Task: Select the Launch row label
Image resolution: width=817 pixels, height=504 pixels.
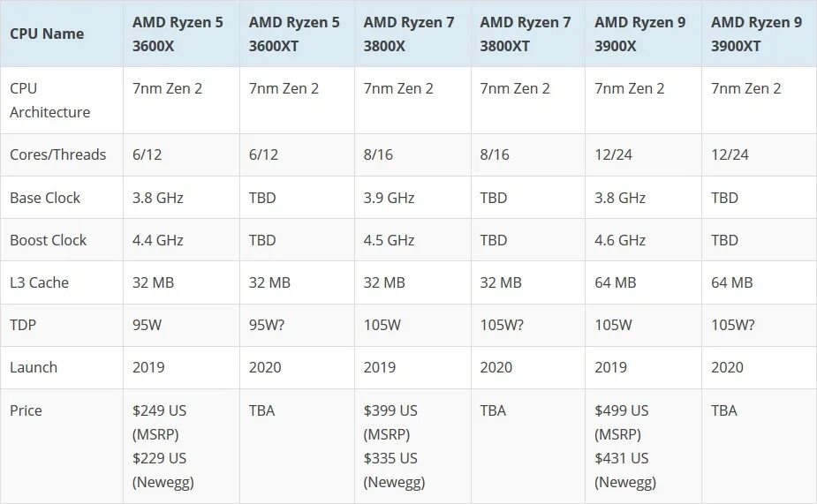Action: (x=34, y=367)
